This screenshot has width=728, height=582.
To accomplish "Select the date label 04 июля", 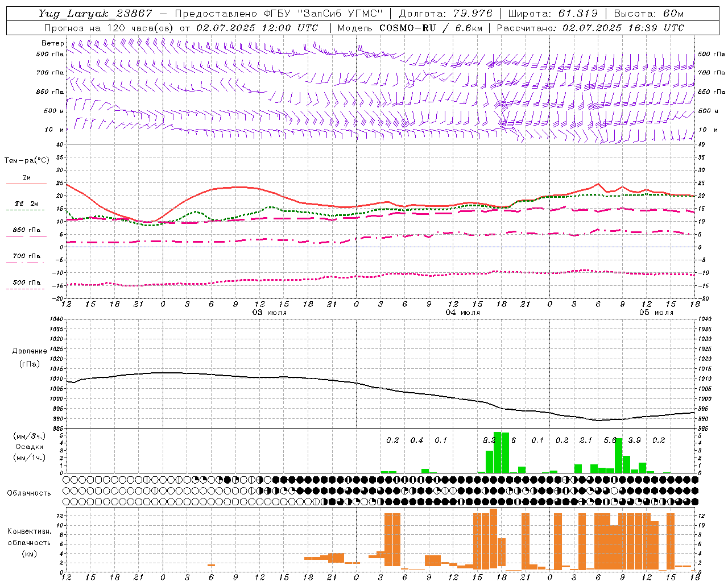I will tap(462, 313).
